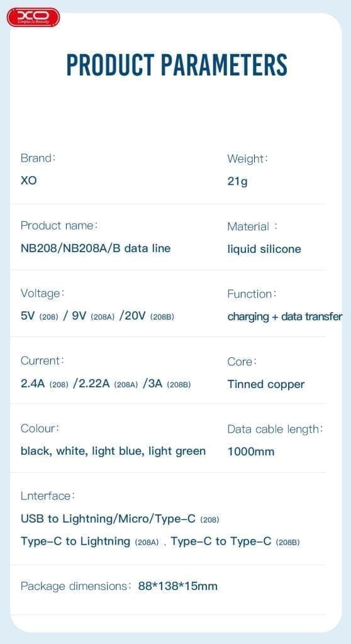Image resolution: width=351 pixels, height=644 pixels.
Task: Click the 20V (208B) voltage value
Action: pos(147,316)
